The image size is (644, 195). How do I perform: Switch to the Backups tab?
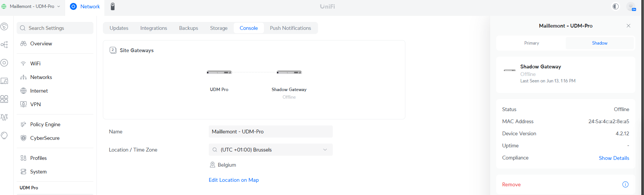point(188,28)
